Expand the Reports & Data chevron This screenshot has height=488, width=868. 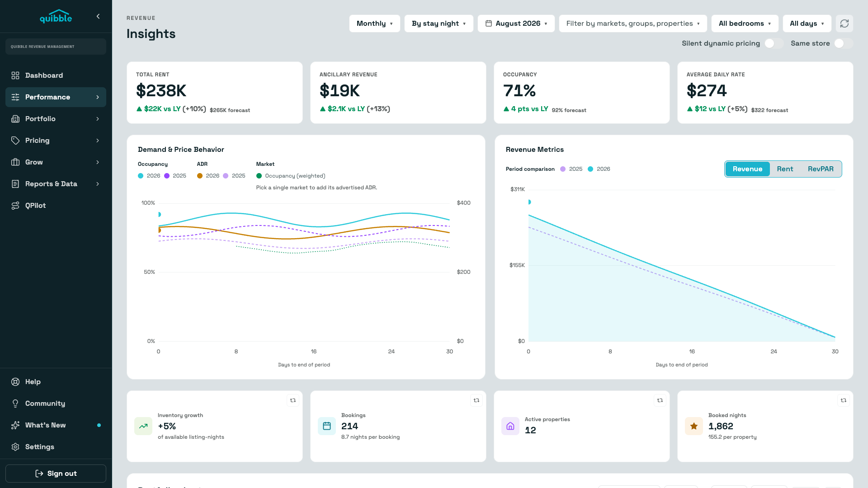pyautogui.click(x=98, y=184)
